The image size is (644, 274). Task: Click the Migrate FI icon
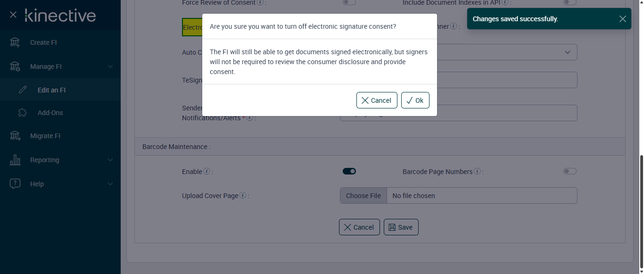pyautogui.click(x=15, y=136)
